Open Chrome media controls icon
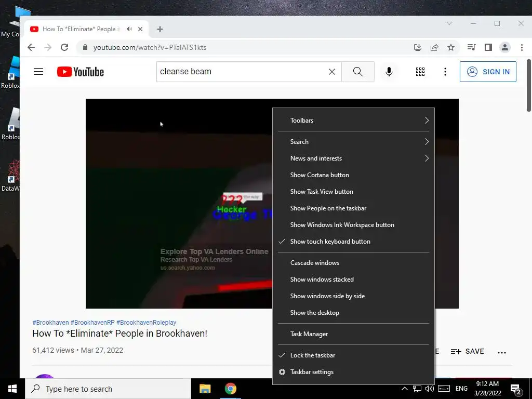 coord(471,47)
